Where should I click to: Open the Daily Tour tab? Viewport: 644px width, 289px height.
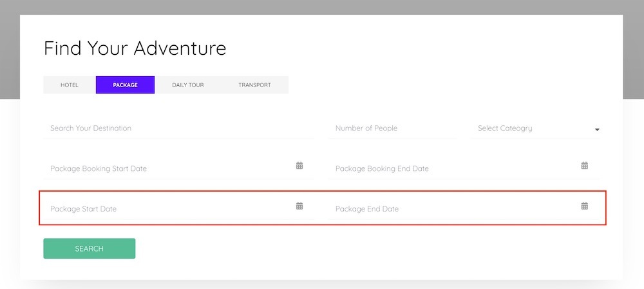click(188, 85)
